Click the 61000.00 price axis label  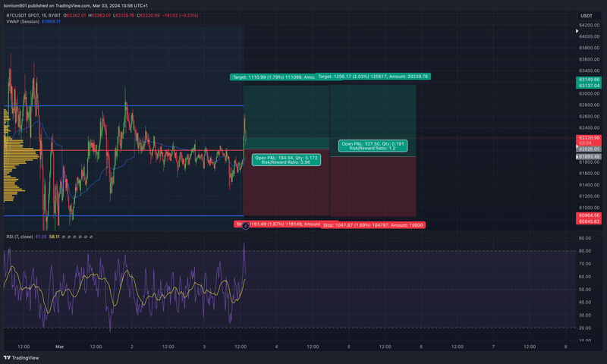click(589, 208)
